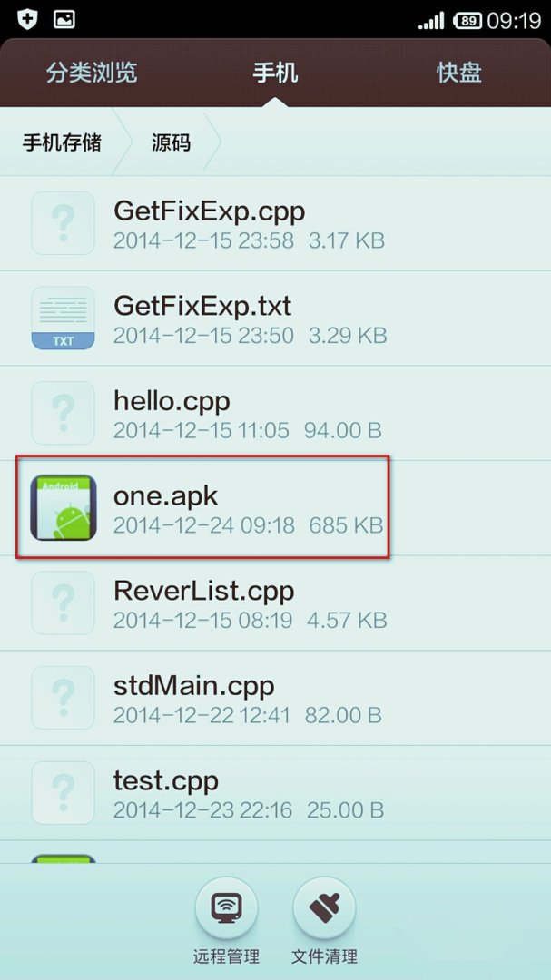
Task: Switch to the 快盘 tab
Action: tap(459, 73)
